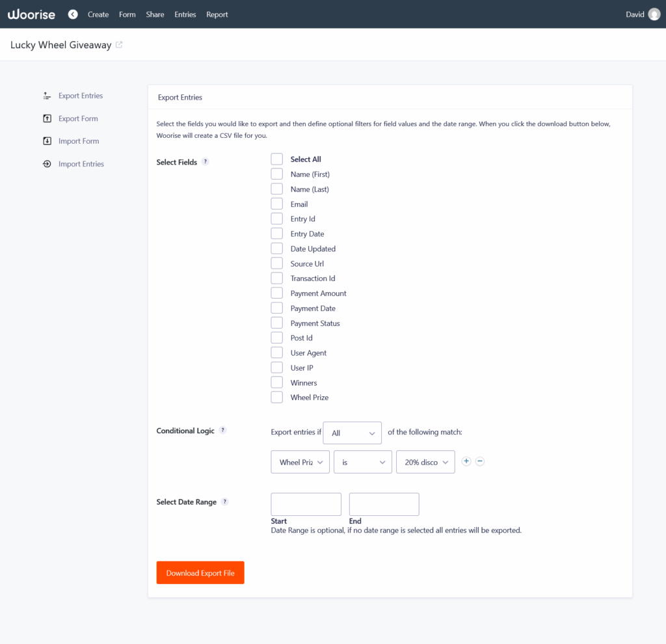Tick the Entry Id checkbox

point(277,219)
